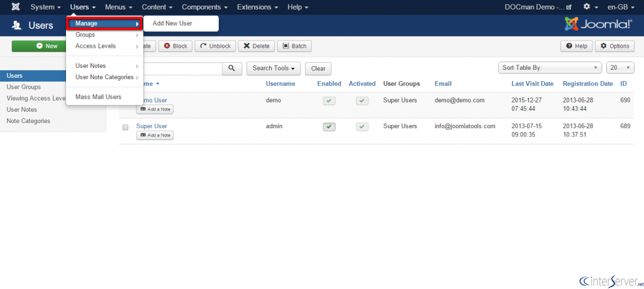Open the 20 items per page dropdown
644x289 pixels.
pyautogui.click(x=620, y=68)
